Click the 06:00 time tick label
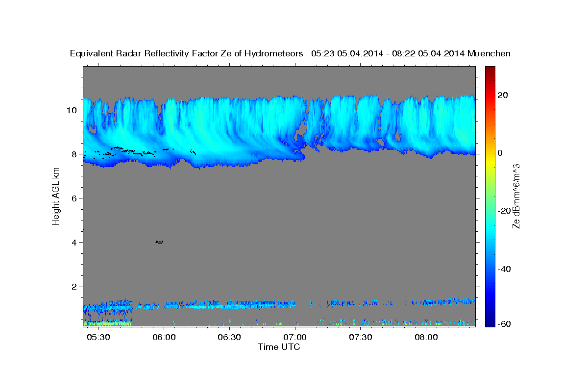Image resolution: width=588 pixels, height=392 pixels. pyautogui.click(x=164, y=338)
